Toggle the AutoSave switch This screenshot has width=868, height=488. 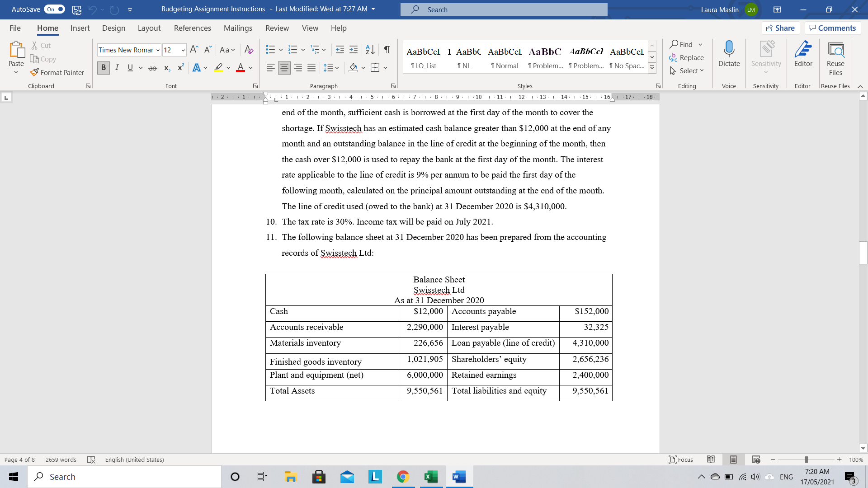click(x=54, y=9)
